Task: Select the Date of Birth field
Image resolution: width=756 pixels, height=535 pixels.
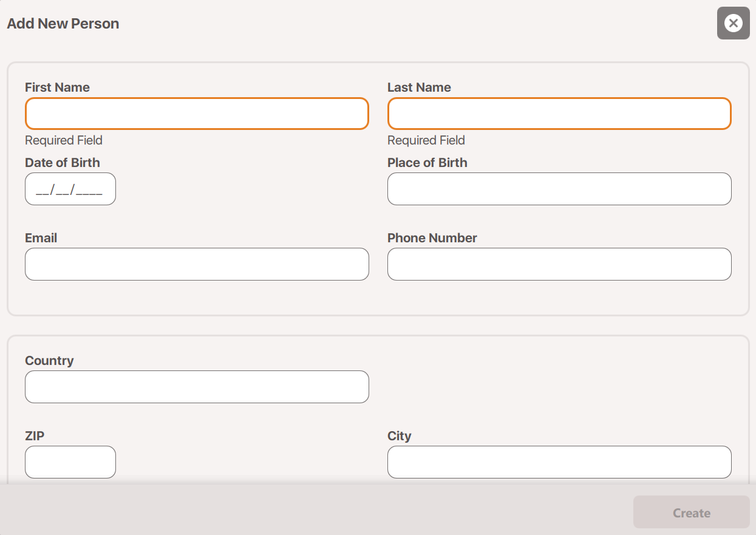Action: tap(70, 189)
